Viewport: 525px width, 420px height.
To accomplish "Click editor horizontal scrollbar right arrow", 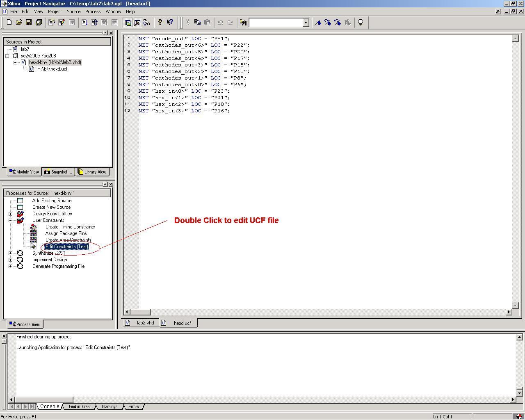I will [x=509, y=312].
